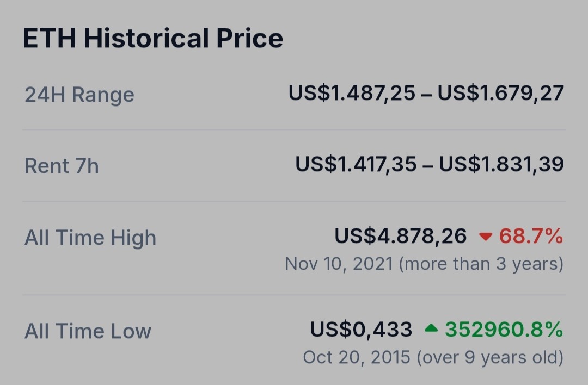Click the green 352960.8% change
This screenshot has width=588, height=385.
click(x=504, y=330)
